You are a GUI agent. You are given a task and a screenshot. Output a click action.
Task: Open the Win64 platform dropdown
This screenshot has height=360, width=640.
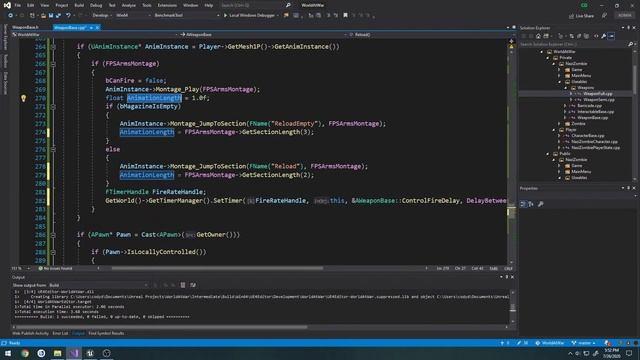tap(133, 16)
